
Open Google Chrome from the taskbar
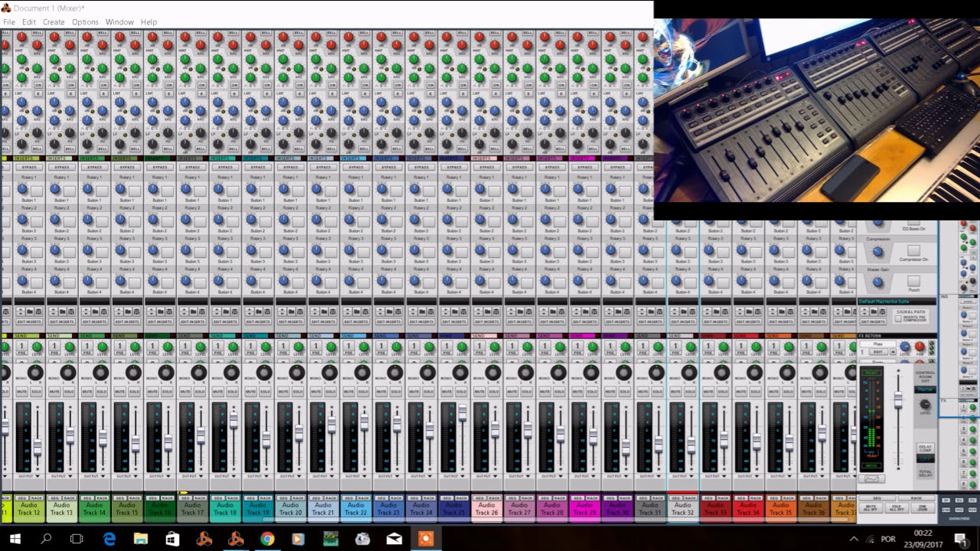tap(266, 539)
